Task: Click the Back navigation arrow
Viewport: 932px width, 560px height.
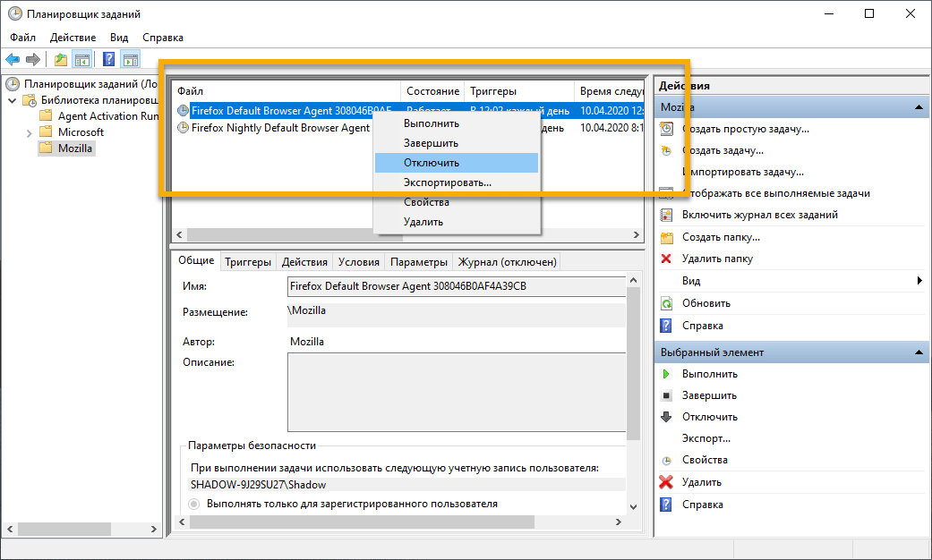Action: point(13,59)
